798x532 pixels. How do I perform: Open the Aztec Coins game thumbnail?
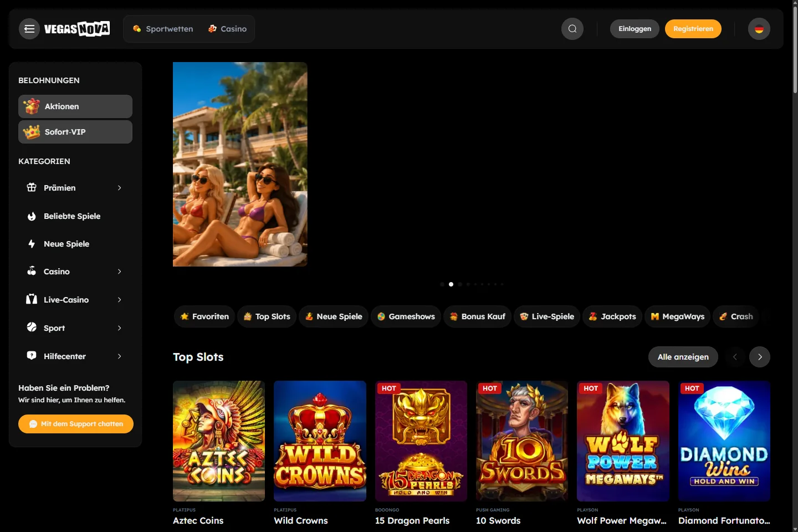(x=219, y=441)
